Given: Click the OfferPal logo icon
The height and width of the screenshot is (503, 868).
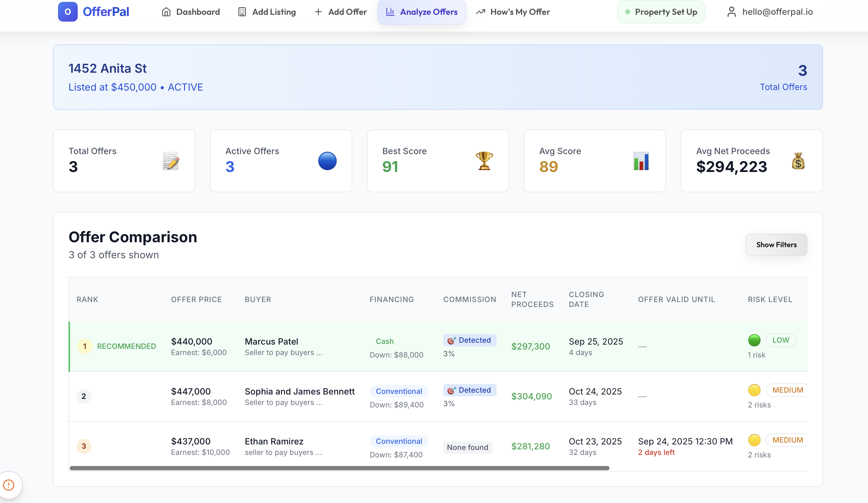Looking at the screenshot, I should (x=68, y=12).
